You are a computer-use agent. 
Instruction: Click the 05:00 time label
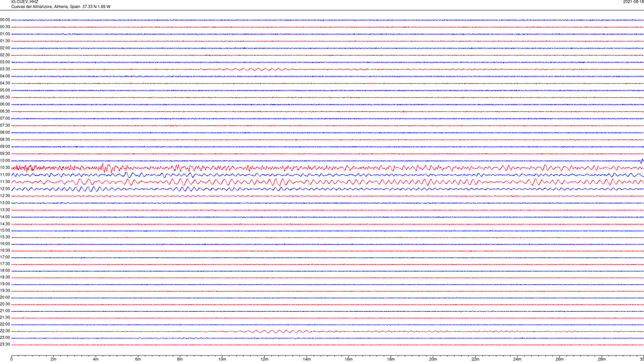point(5,90)
